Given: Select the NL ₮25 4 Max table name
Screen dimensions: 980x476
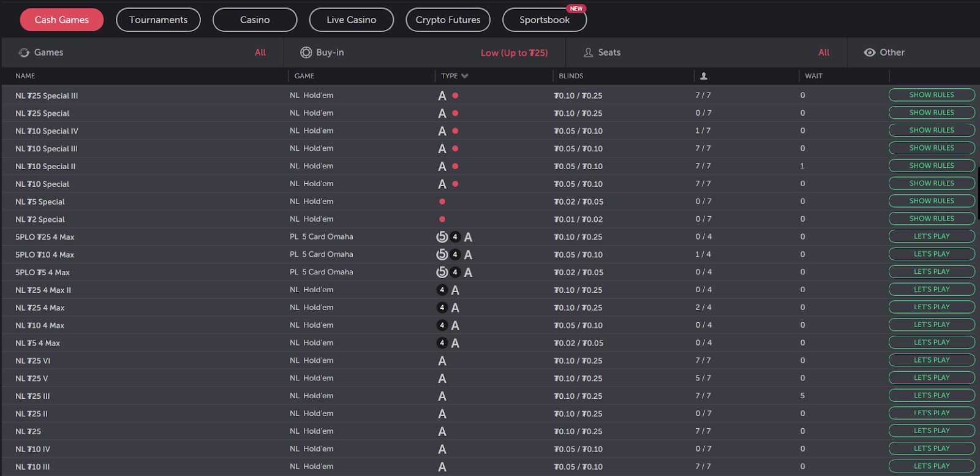Looking at the screenshot, I should point(40,308).
